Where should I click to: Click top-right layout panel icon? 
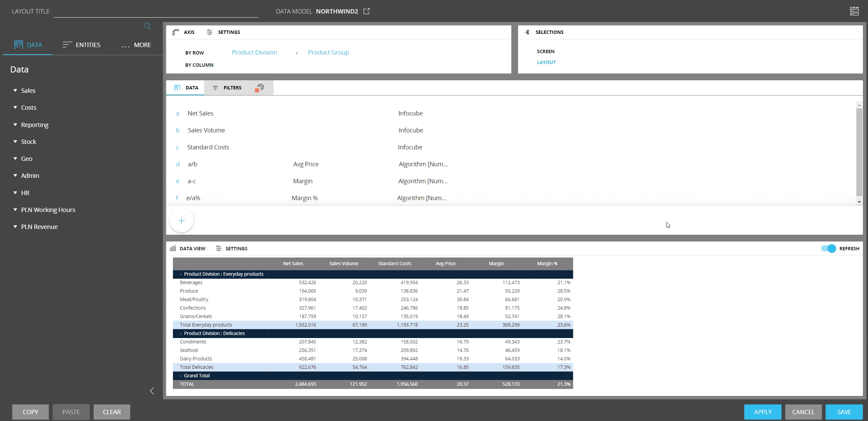[854, 11]
